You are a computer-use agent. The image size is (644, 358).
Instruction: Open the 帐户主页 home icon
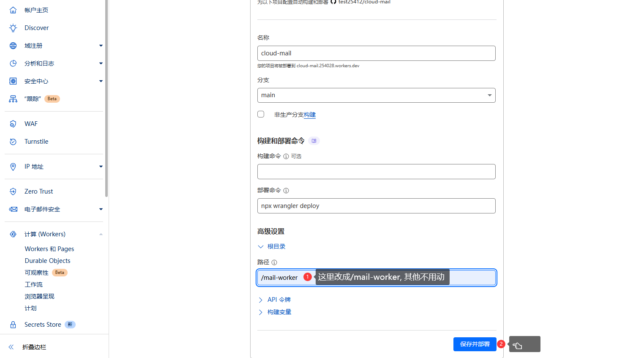pyautogui.click(x=13, y=9)
